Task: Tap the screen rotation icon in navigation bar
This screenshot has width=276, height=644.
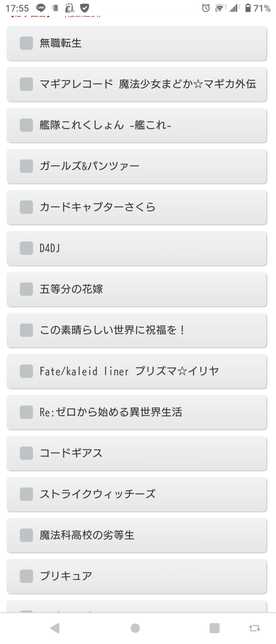Action: [254, 628]
